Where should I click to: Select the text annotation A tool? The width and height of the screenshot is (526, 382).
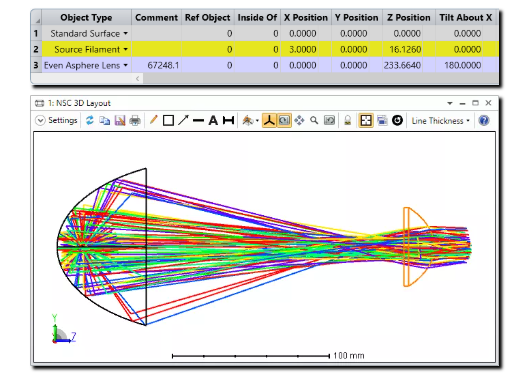point(213,120)
